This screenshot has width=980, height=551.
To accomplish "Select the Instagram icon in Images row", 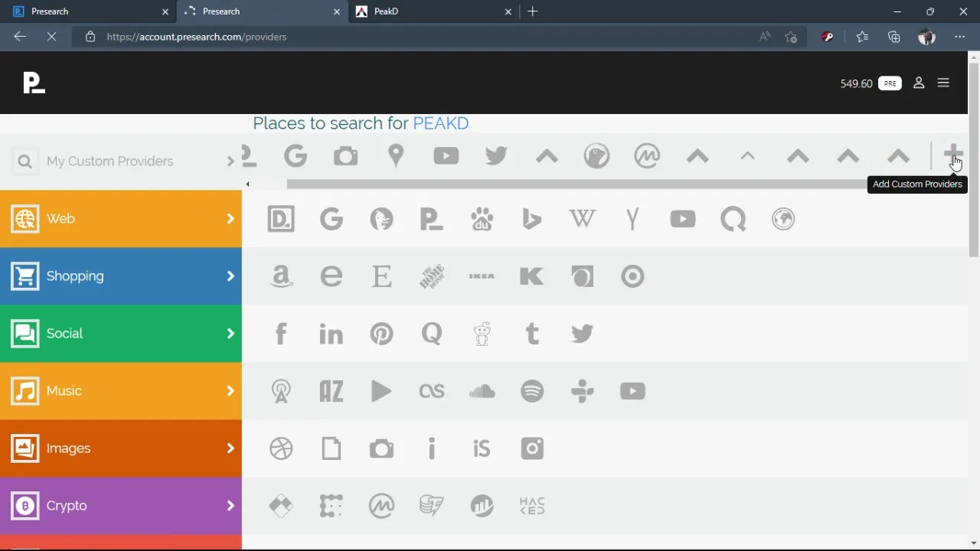I will point(532,448).
